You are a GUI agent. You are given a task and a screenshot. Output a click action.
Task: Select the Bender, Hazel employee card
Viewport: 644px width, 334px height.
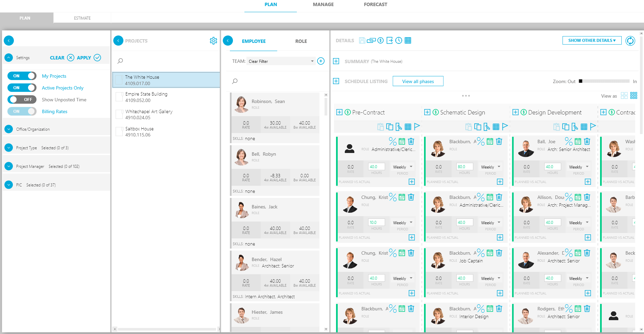pos(275,276)
